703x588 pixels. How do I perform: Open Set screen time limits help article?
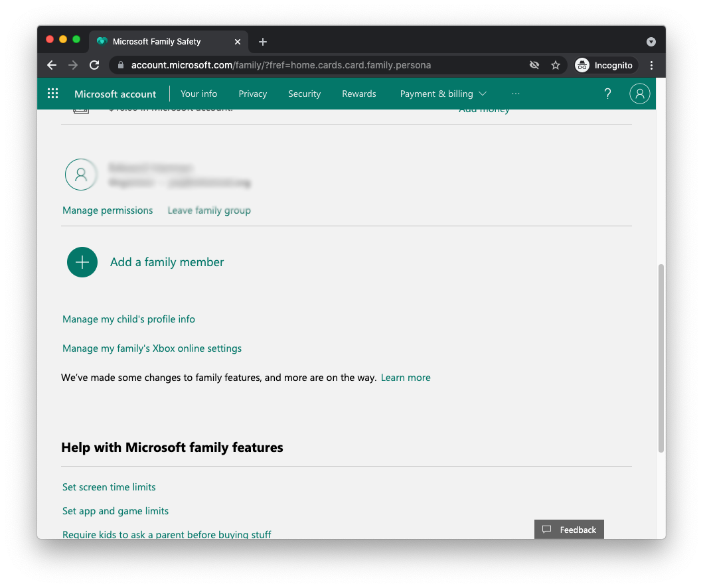click(x=109, y=486)
